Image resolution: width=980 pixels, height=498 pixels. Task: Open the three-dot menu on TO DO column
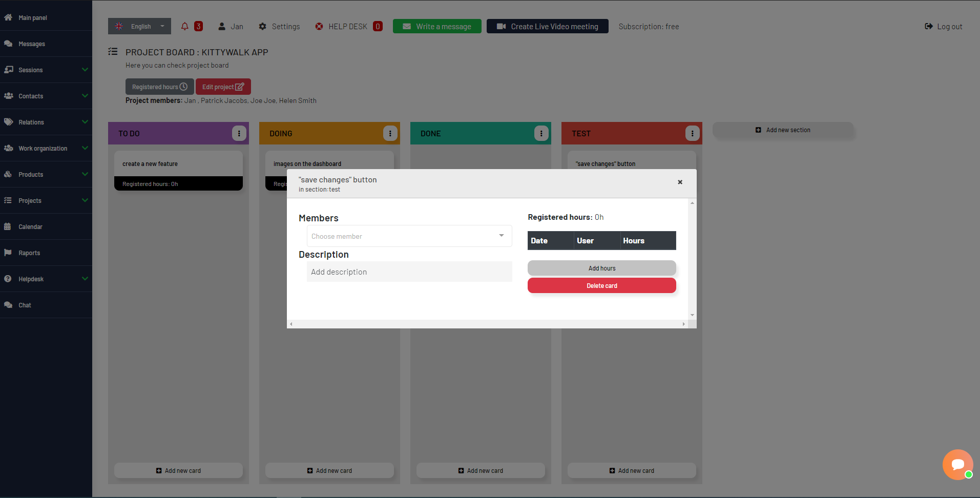(239, 133)
